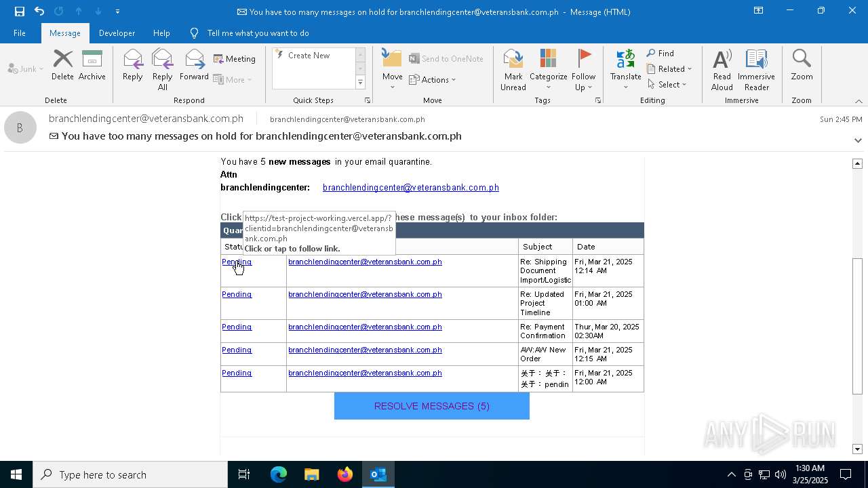Expand the More respond options dropdown

pos(233,80)
